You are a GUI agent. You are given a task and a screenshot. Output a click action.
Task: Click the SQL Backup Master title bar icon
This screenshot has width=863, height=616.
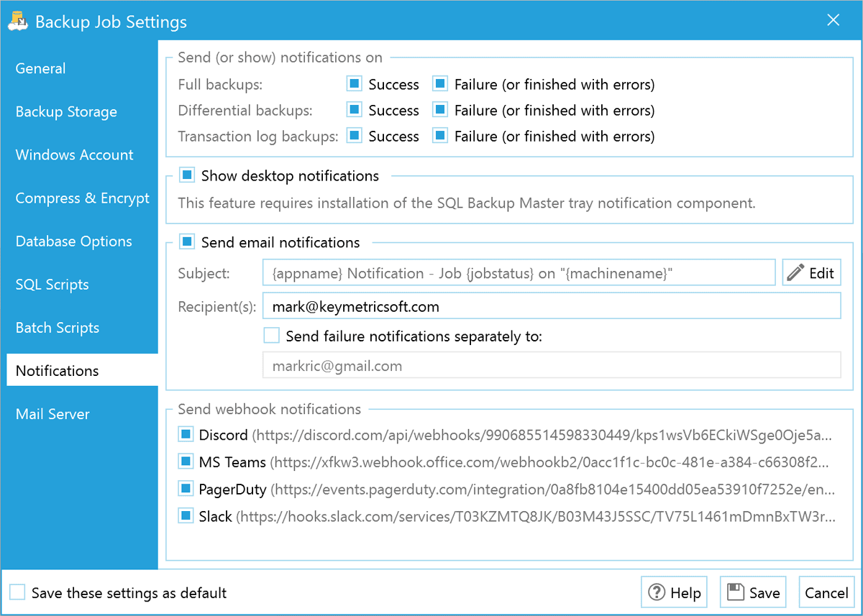(18, 22)
